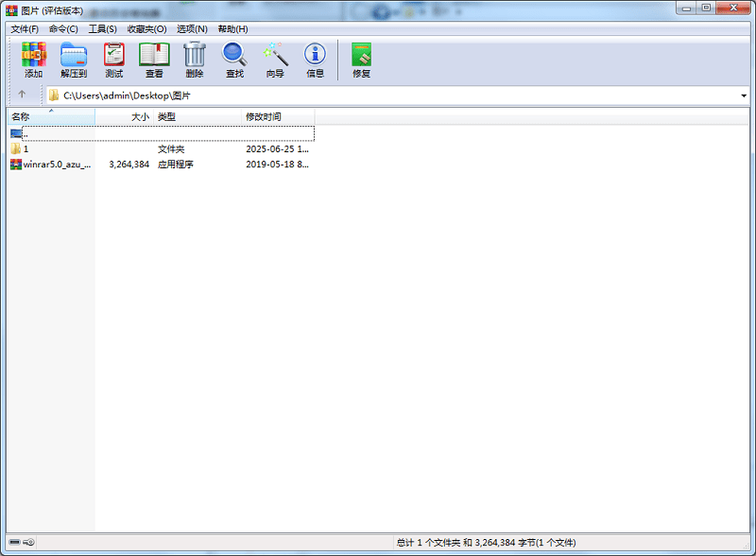Open files with the 查看 (View) icon

(154, 59)
